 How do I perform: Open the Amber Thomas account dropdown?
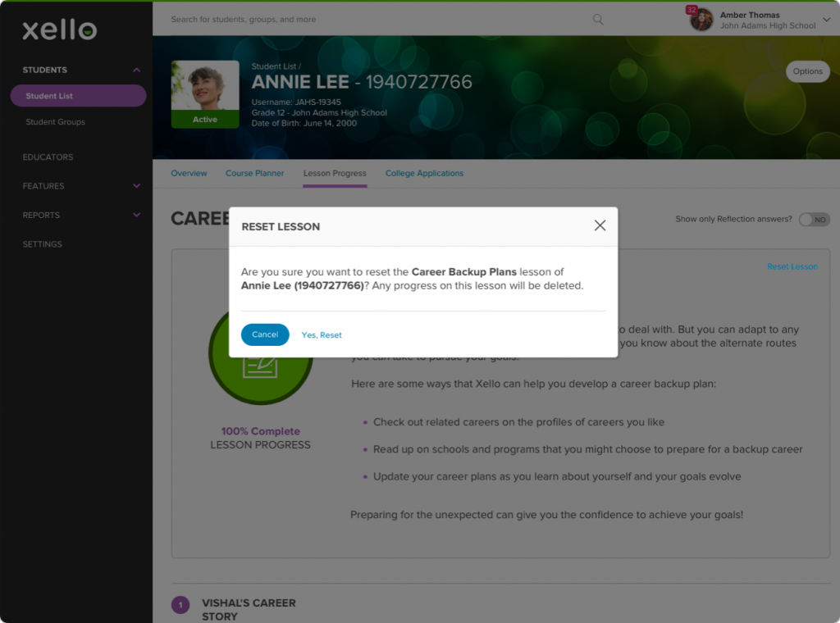pos(826,20)
